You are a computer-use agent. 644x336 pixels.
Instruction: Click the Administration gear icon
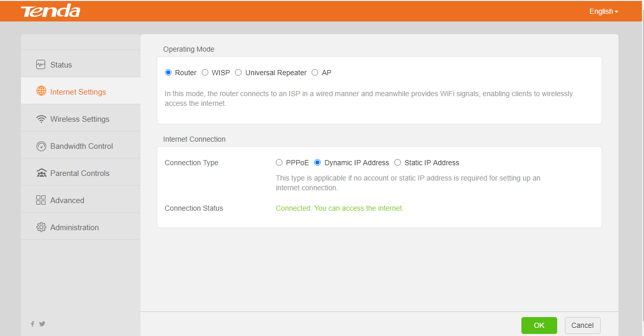(x=41, y=228)
